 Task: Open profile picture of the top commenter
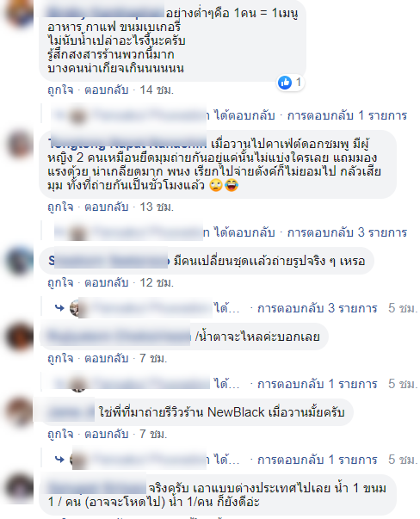coord(19,15)
